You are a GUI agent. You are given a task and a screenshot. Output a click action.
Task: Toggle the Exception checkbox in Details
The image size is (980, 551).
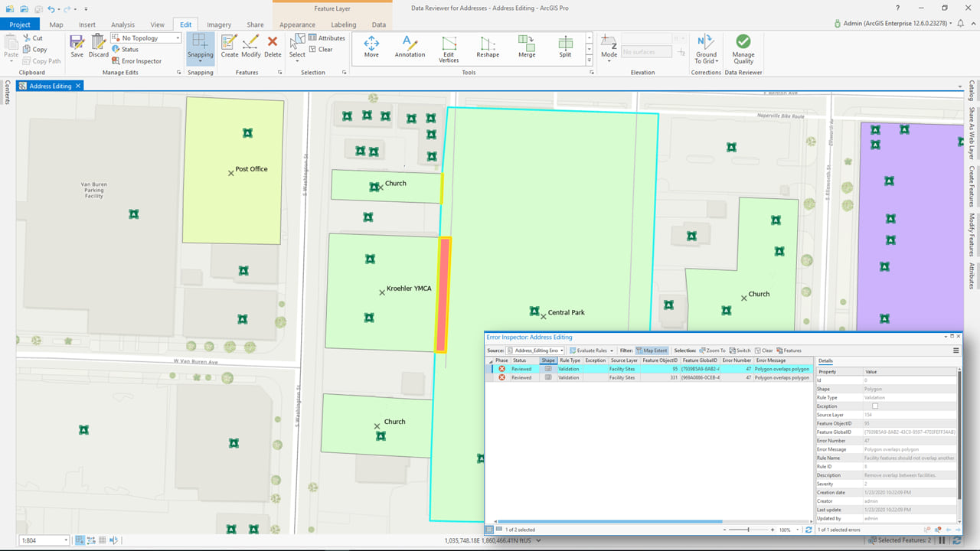coord(875,406)
